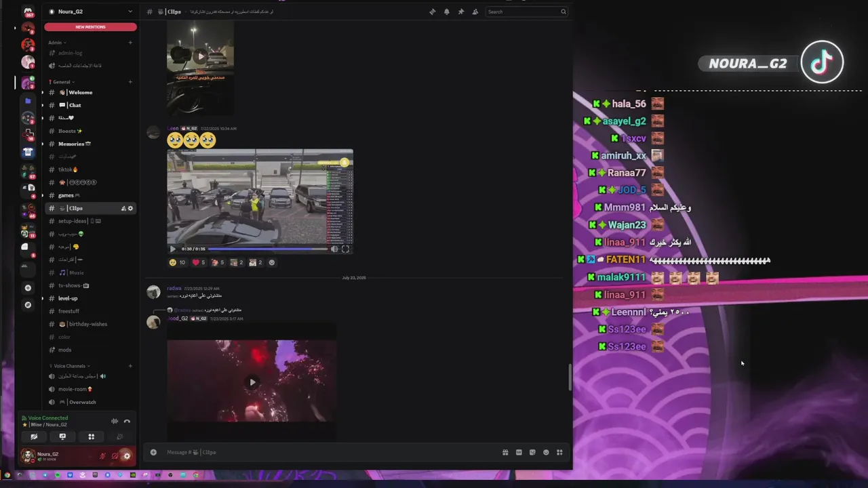Open the tiktok channel
Screen dimensions: 868x488
[x=90, y=169]
